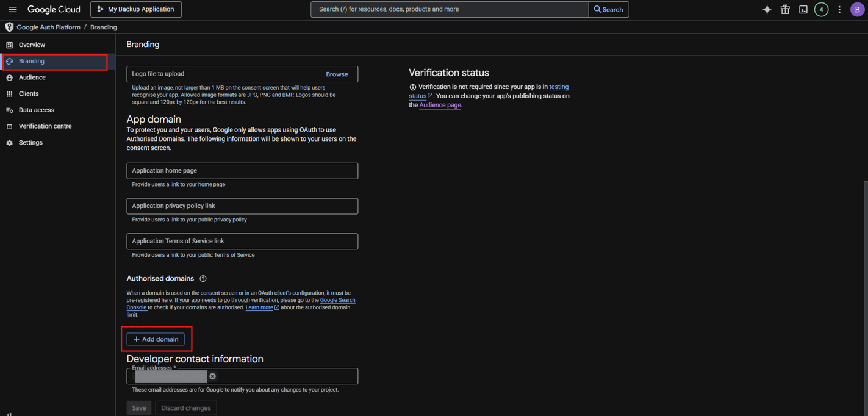The height and width of the screenshot is (416, 868).
Task: Open the account avatar with letter B
Action: [857, 9]
